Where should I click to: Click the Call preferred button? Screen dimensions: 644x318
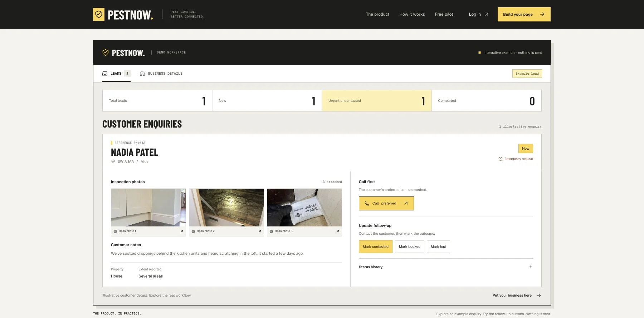tap(386, 203)
